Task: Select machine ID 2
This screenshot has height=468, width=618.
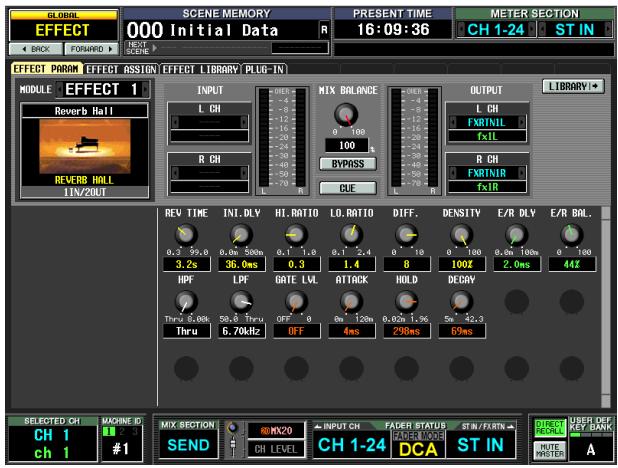Action: [122, 431]
